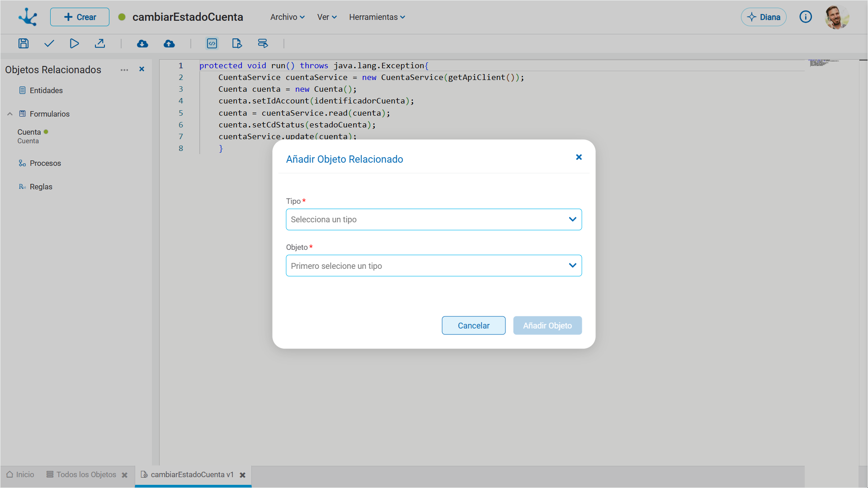Toggle the code view icon
Image resolution: width=868 pixels, height=488 pixels.
pyautogui.click(x=212, y=43)
